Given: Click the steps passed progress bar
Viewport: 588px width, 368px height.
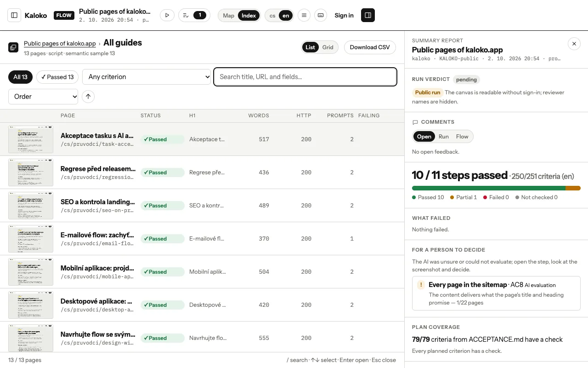Looking at the screenshot, I should pos(496,188).
